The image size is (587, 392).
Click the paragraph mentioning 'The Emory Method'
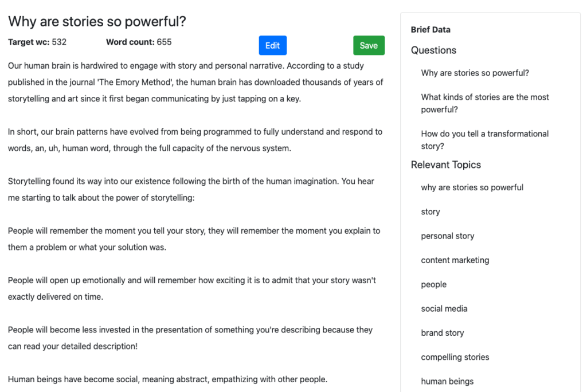(x=195, y=82)
